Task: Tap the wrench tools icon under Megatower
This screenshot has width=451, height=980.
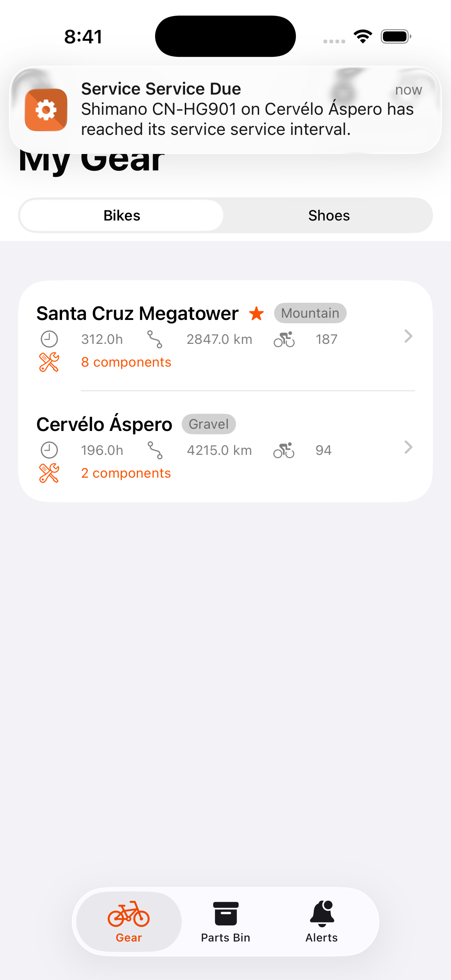Action: coord(49,362)
